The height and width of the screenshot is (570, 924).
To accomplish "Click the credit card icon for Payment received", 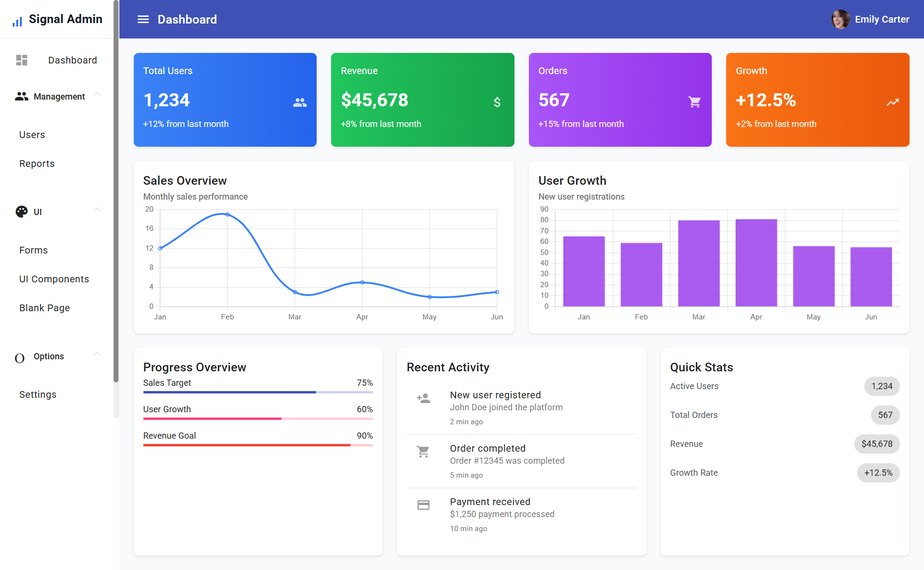I will pos(423,505).
